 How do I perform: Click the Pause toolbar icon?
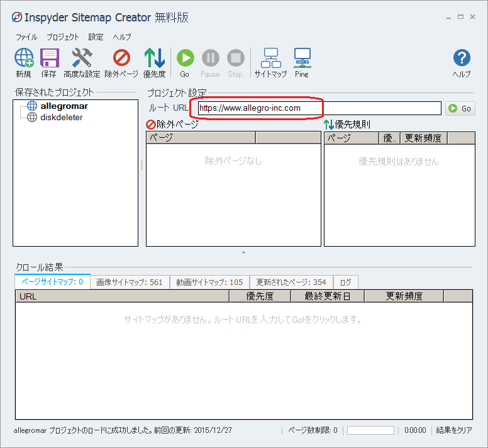pyautogui.click(x=211, y=58)
